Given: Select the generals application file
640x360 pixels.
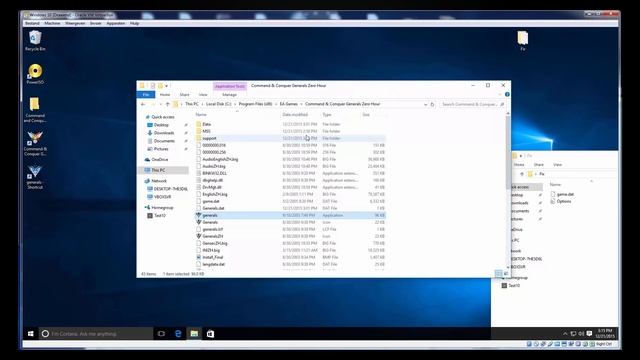Looking at the screenshot, I should pyautogui.click(x=290, y=215).
